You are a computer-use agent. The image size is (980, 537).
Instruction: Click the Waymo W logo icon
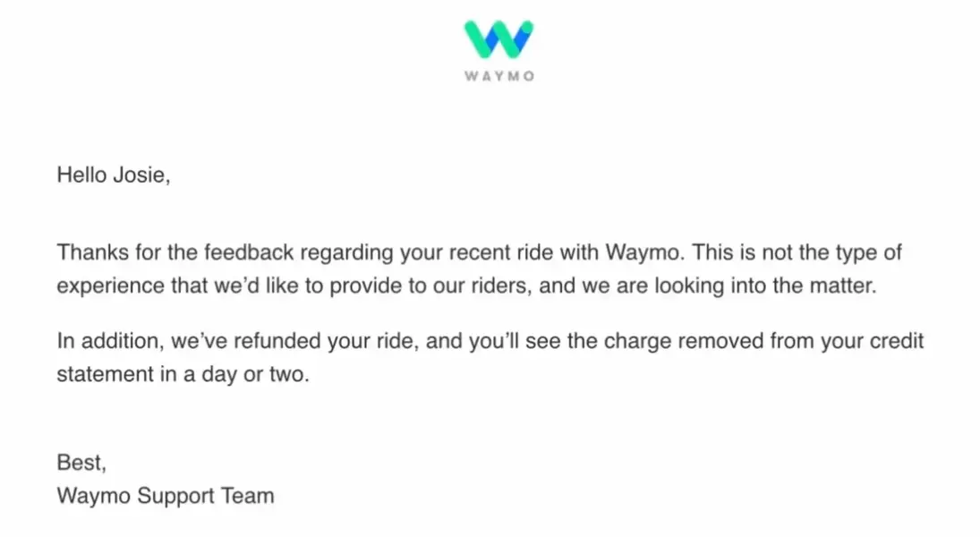coord(499,38)
